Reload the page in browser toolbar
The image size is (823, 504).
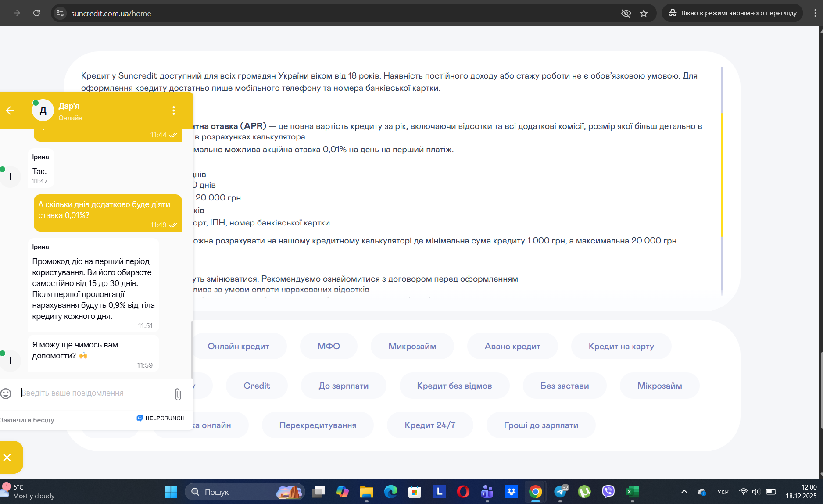click(37, 13)
